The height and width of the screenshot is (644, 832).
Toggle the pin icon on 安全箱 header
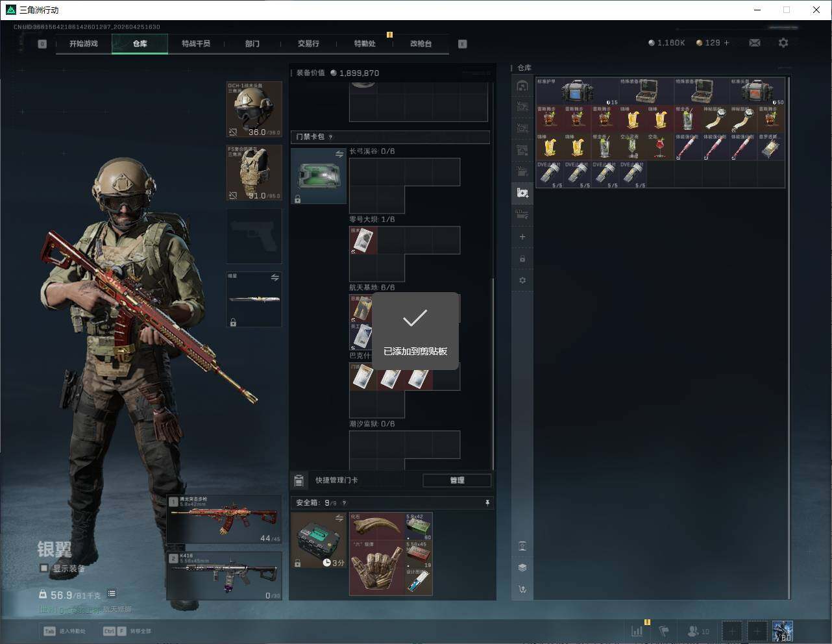[x=487, y=503]
